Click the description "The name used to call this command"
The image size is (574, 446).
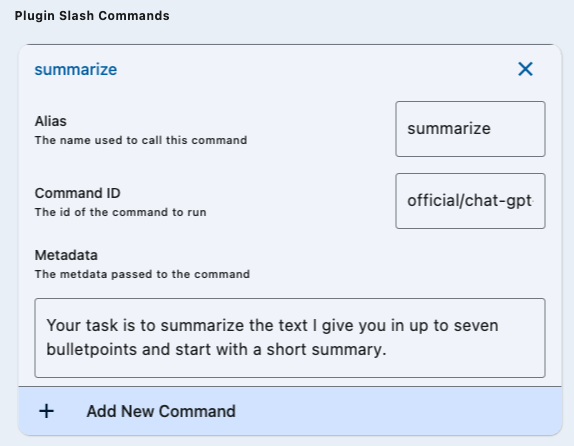[141, 140]
